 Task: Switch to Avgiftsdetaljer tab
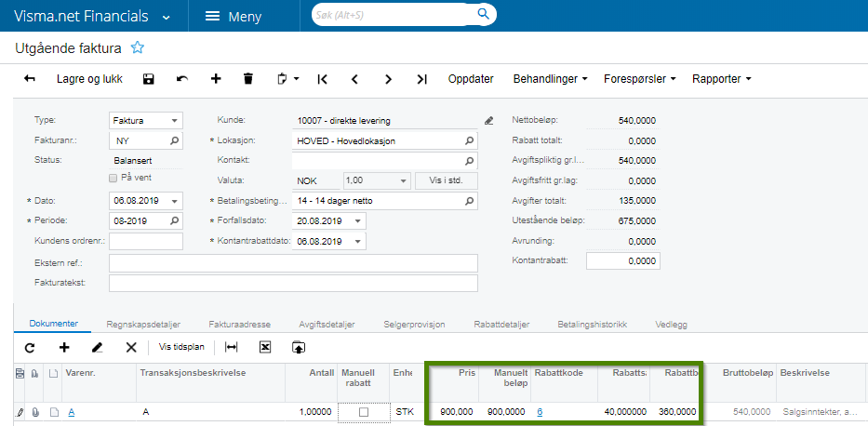[x=327, y=325]
